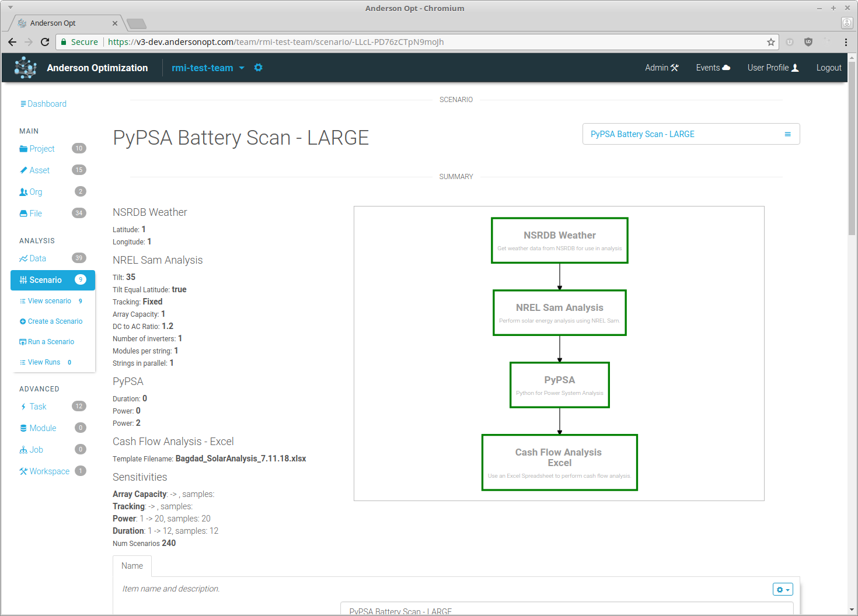Screen dimensions: 858x616
Task: Click the Logout link
Action: [x=829, y=68]
